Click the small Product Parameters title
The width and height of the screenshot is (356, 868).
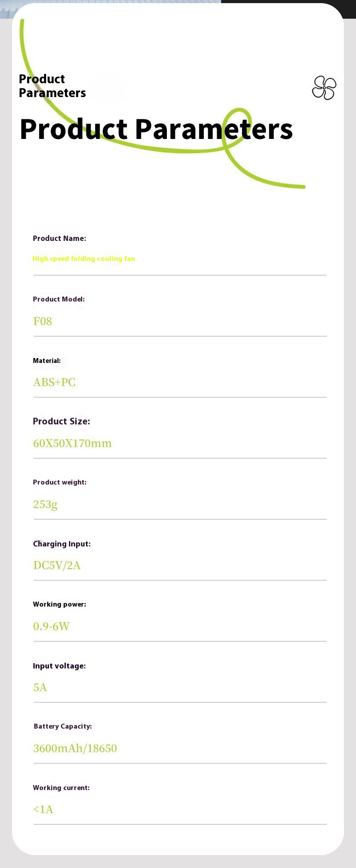tap(52, 86)
